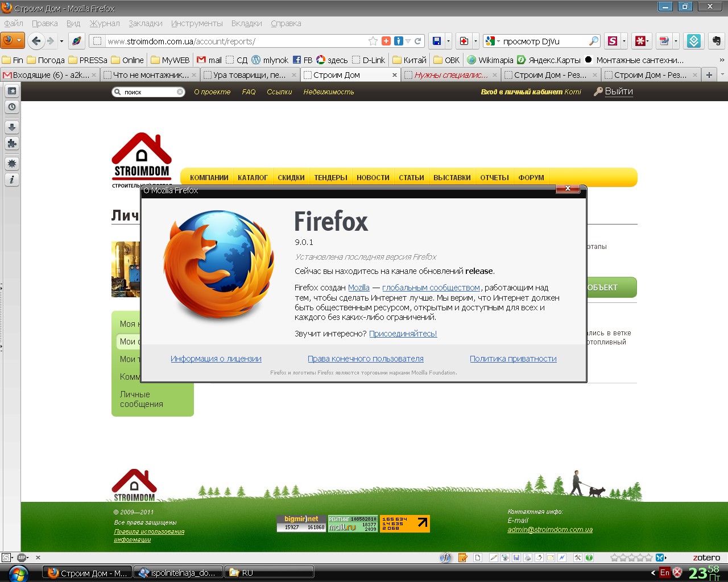The width and height of the screenshot is (728, 582).
Task: Open the back/forward history dropdown arrow
Action: pyautogui.click(x=61, y=41)
